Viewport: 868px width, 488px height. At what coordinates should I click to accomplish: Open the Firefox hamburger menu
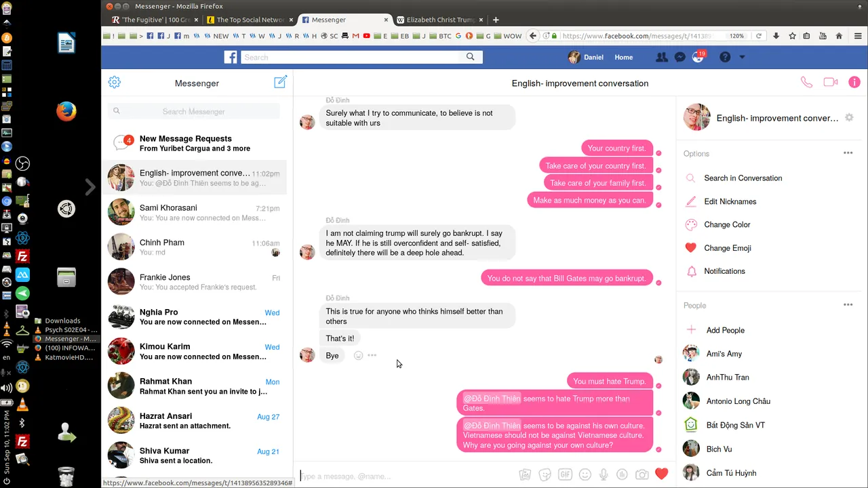(858, 36)
